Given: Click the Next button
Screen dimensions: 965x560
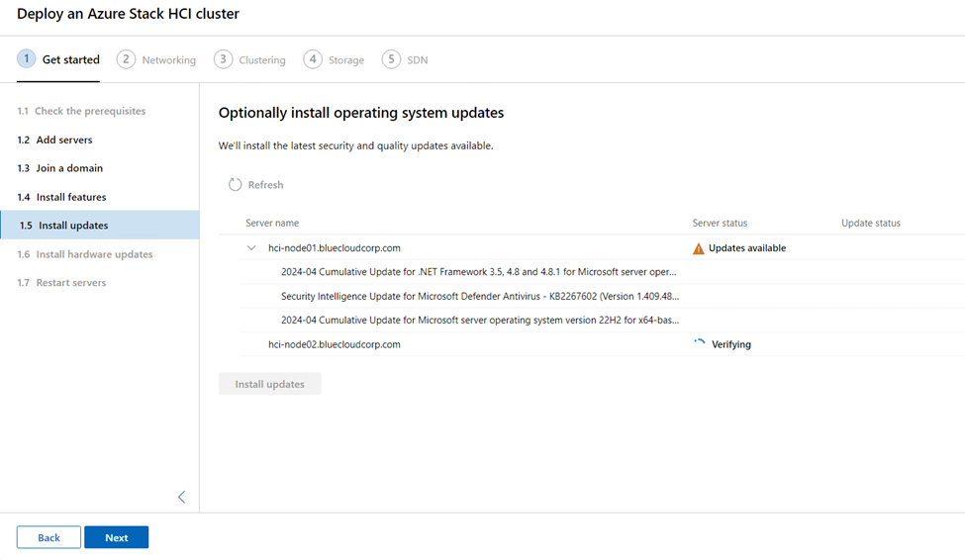Looking at the screenshot, I should [117, 537].
